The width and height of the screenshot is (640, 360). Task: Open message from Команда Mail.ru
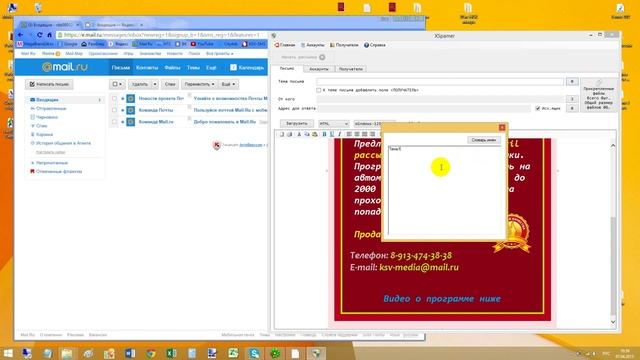156,122
